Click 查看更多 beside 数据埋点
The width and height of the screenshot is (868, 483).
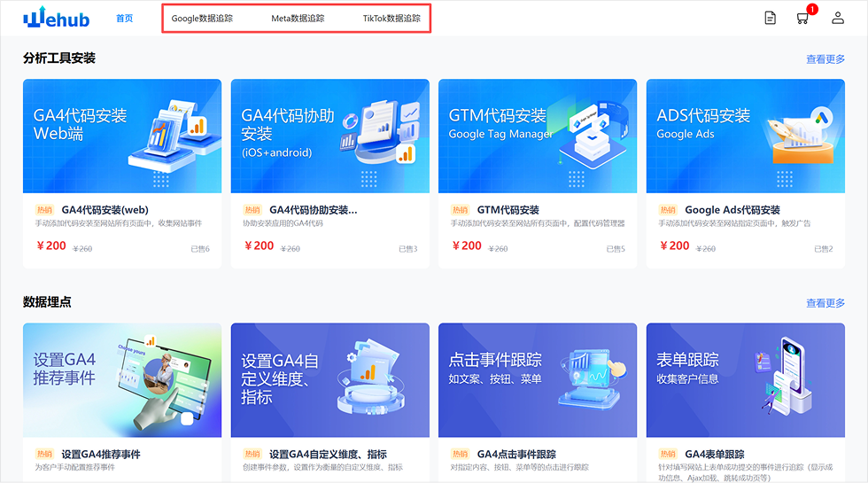825,303
